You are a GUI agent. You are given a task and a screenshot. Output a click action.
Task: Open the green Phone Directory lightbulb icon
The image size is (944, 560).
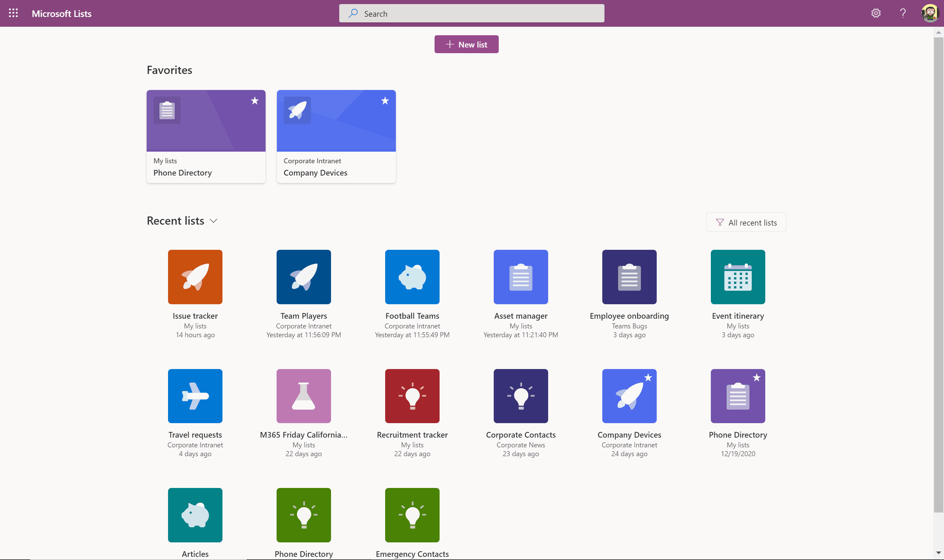coord(304,515)
